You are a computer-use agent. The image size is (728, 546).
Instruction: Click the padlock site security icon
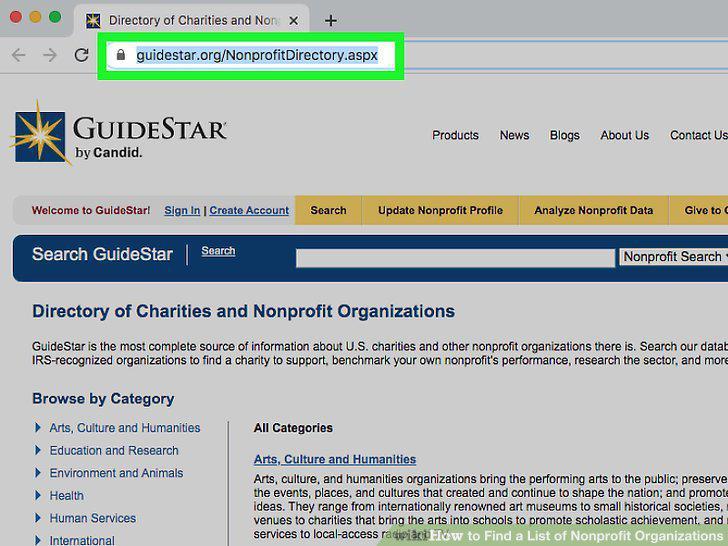point(121,55)
